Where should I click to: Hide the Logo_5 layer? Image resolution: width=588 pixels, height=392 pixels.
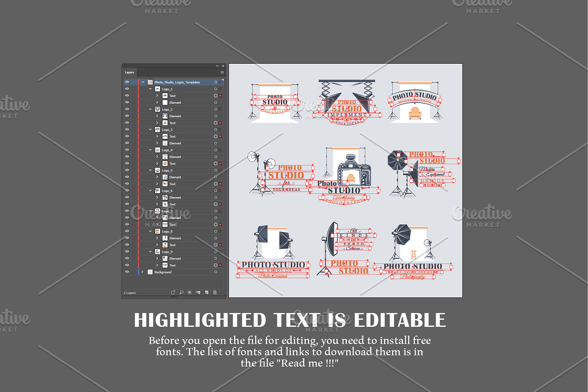(127, 171)
